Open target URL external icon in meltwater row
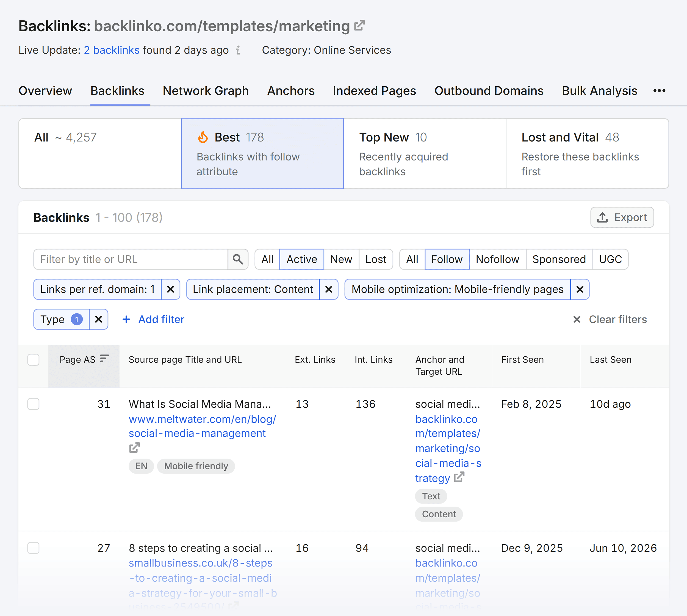This screenshot has width=687, height=616. 459,477
